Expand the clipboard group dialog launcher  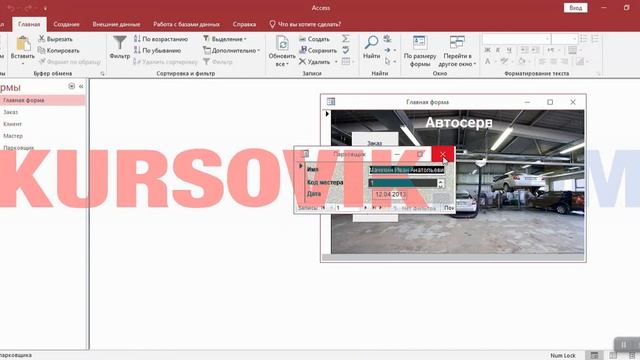tap(102, 74)
